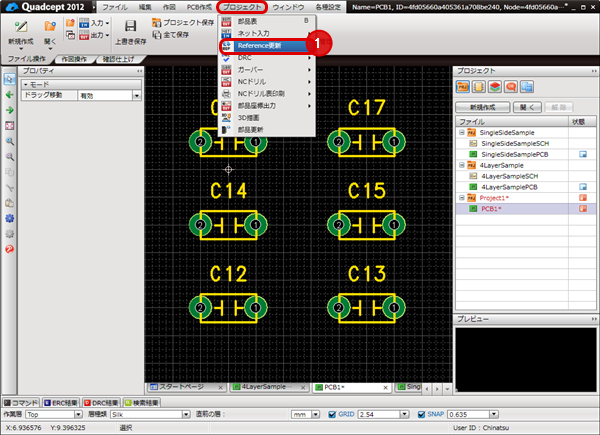
Task: Click the first magnifier zoom icon in the left toolbar
Action: pyautogui.click(x=10, y=141)
